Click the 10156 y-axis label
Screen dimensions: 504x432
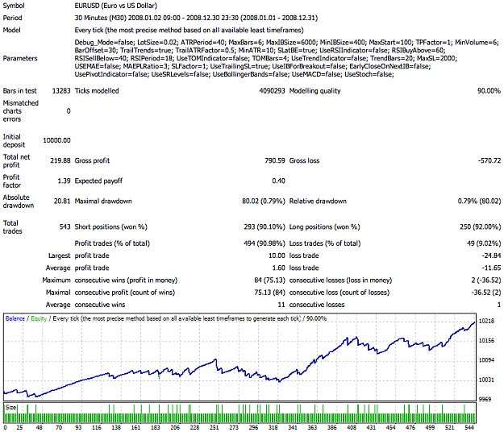point(486,340)
